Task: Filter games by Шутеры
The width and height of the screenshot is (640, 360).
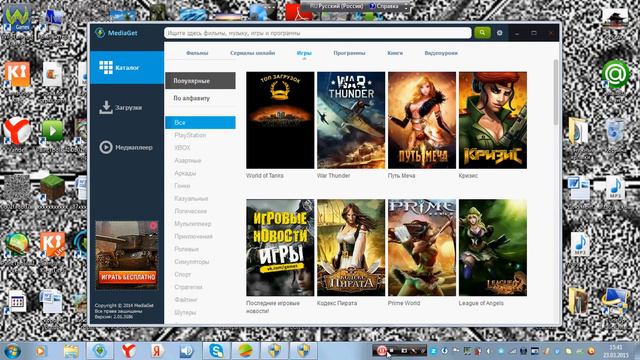Action: pyautogui.click(x=185, y=312)
